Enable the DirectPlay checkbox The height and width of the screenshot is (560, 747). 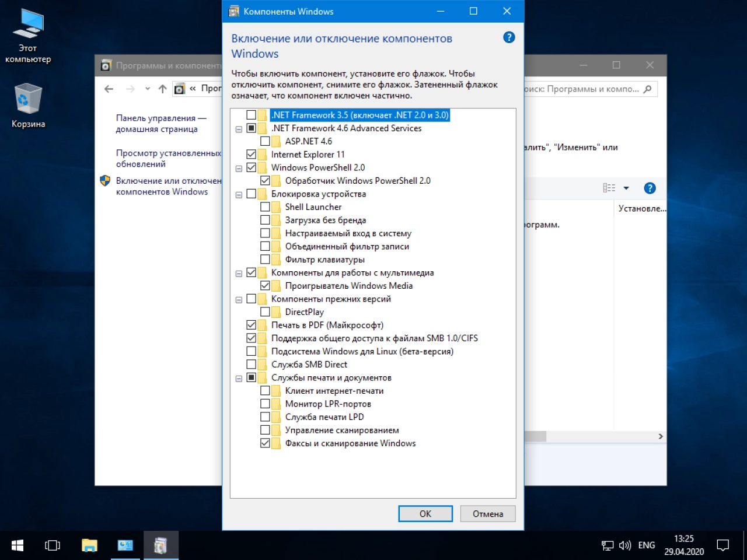[x=265, y=312]
